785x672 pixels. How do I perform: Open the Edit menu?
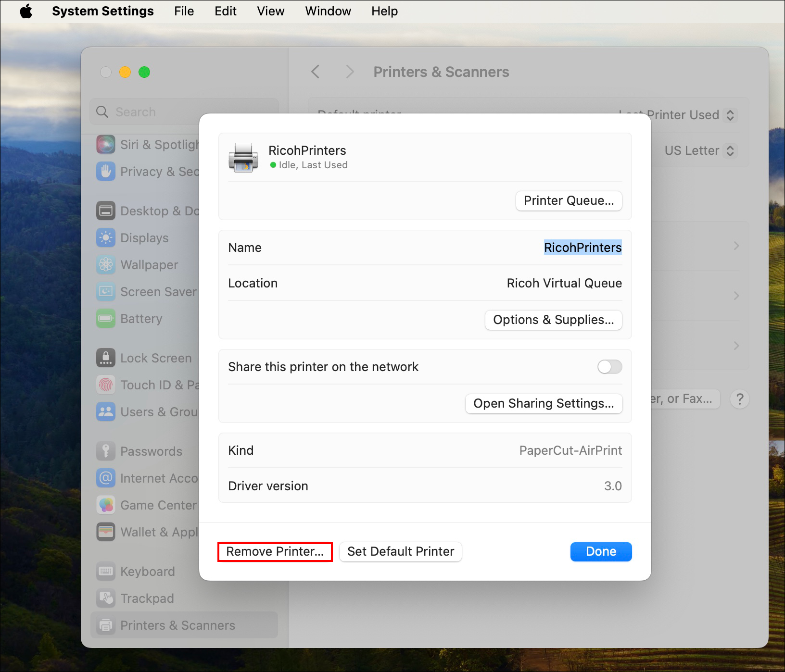(x=226, y=11)
